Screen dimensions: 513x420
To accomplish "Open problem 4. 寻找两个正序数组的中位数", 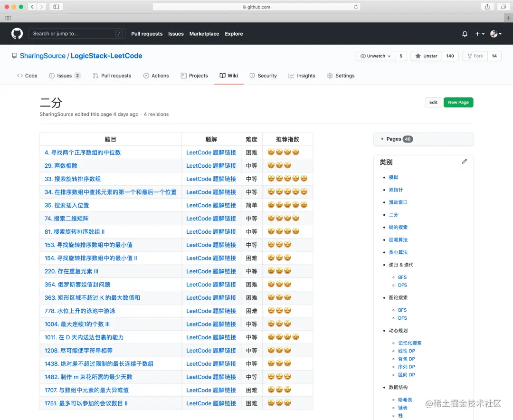I will (83, 153).
